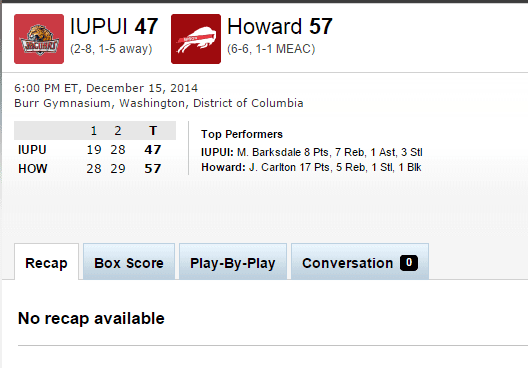
Task: Click the IUPUI Jaguars team logo
Action: click(x=39, y=39)
